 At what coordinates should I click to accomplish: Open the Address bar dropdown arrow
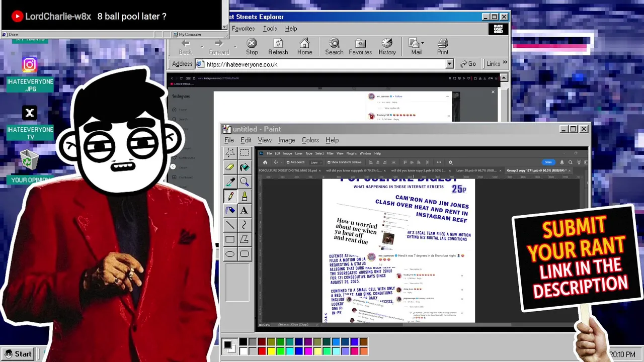point(450,64)
